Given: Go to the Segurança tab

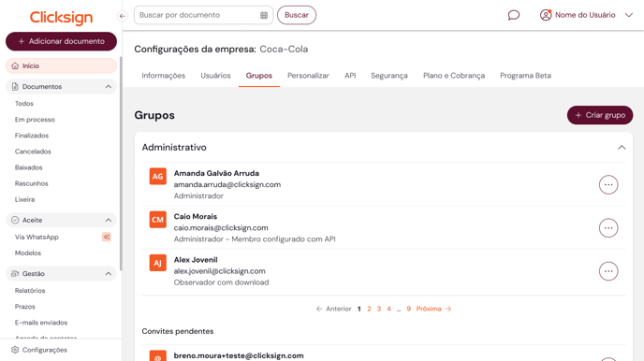Looking at the screenshot, I should (x=389, y=76).
